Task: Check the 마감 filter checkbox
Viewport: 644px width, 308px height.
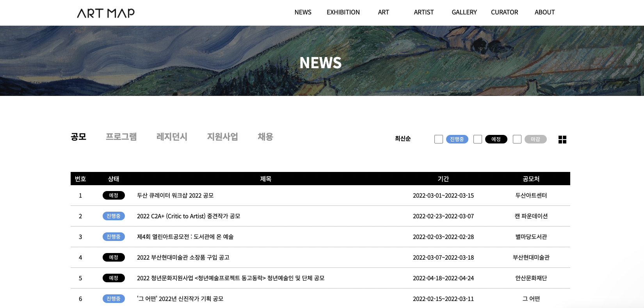Action: pyautogui.click(x=517, y=139)
